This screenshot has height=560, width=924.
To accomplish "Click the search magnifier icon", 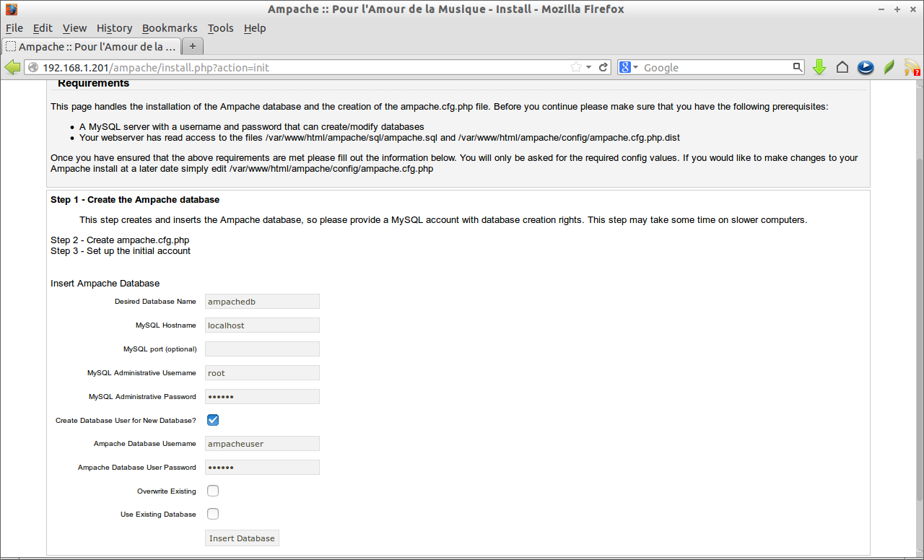I will (797, 67).
